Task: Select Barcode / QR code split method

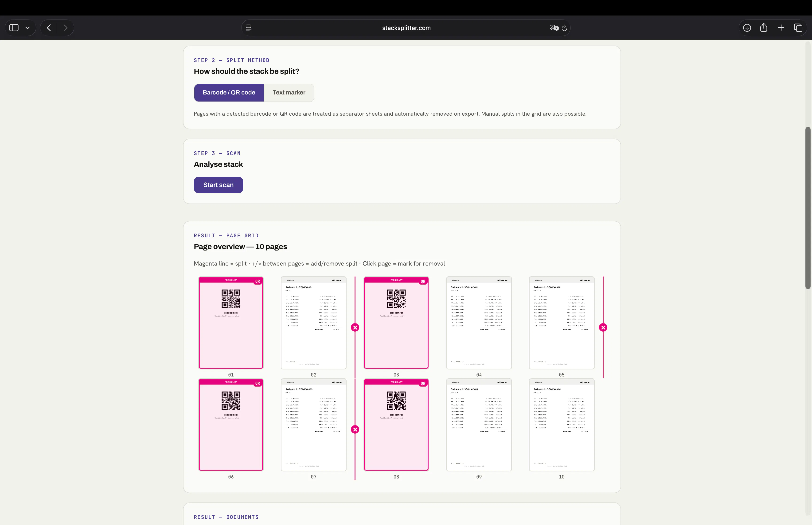Action: pos(229,92)
